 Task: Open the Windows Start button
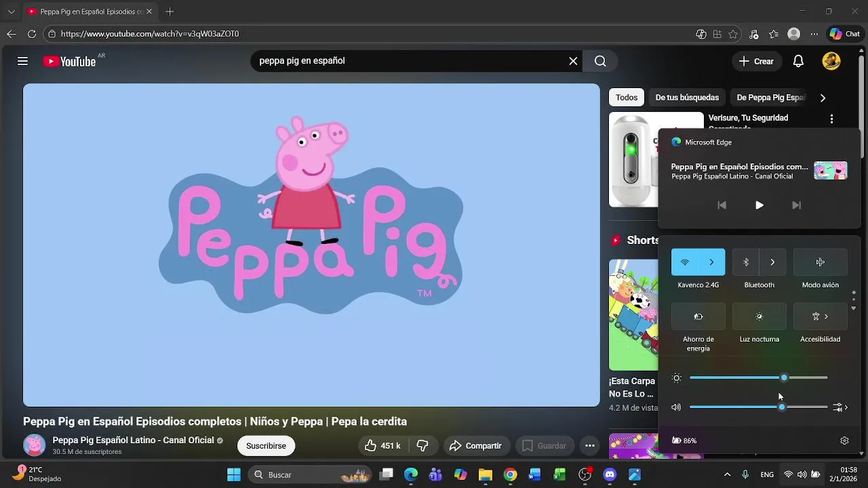(x=234, y=475)
